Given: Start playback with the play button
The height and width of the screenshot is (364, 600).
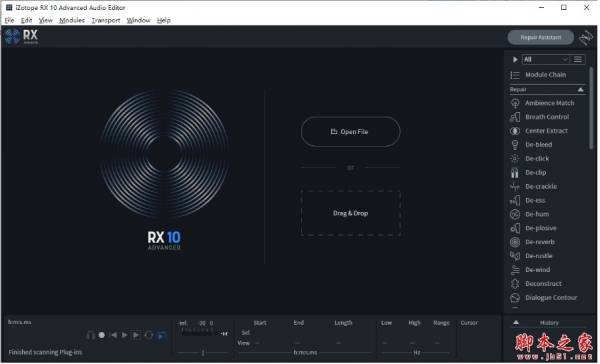Looking at the screenshot, I should point(124,336).
